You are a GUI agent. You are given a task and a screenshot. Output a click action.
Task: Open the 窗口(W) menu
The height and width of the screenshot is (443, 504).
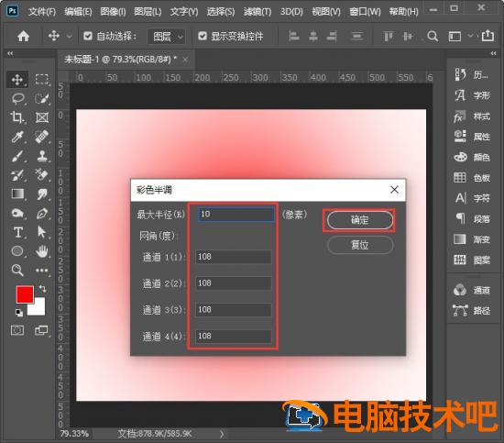pyautogui.click(x=365, y=12)
